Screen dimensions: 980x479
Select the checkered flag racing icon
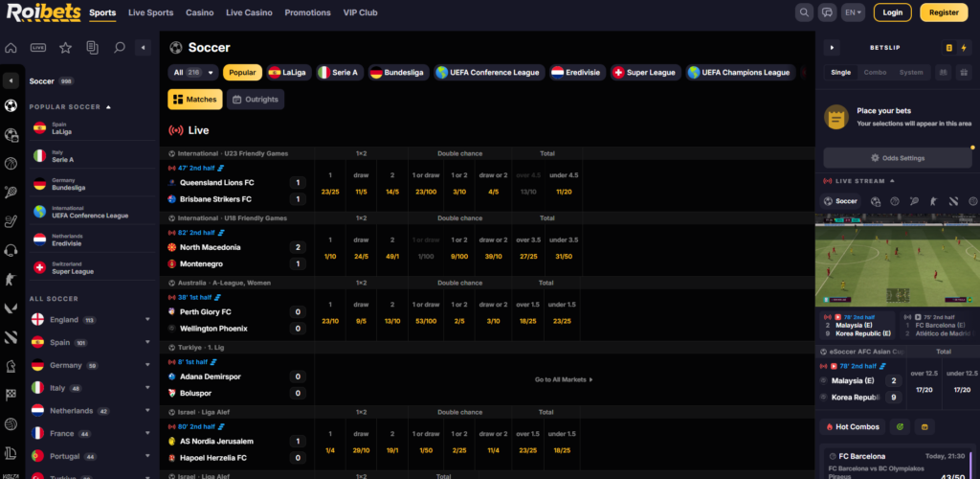click(11, 396)
